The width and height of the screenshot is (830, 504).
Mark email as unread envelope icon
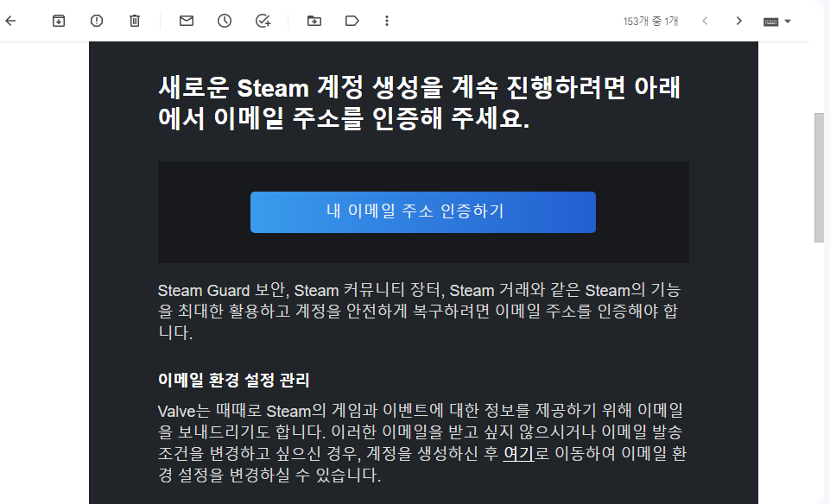[x=187, y=21]
